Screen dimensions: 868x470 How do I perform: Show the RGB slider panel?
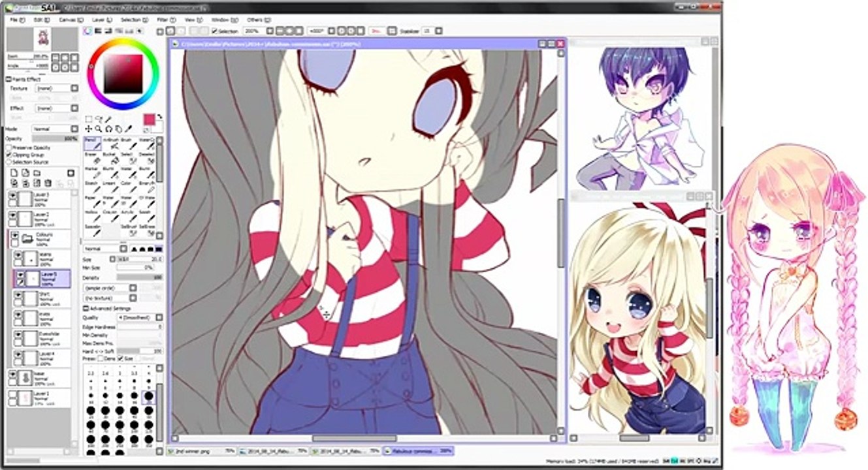point(98,31)
